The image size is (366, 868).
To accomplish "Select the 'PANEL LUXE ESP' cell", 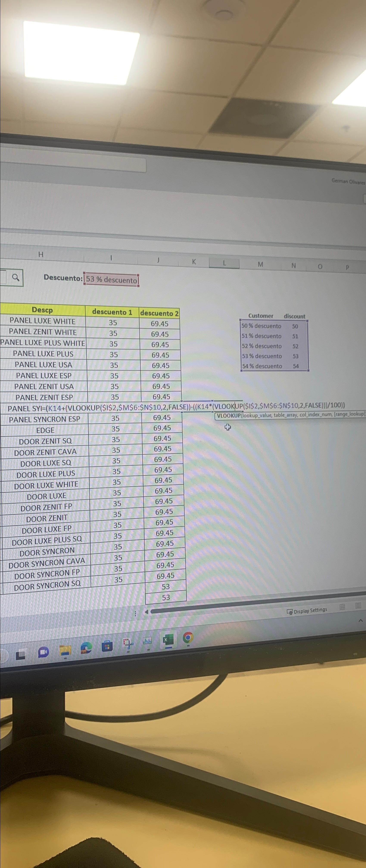I will (44, 375).
